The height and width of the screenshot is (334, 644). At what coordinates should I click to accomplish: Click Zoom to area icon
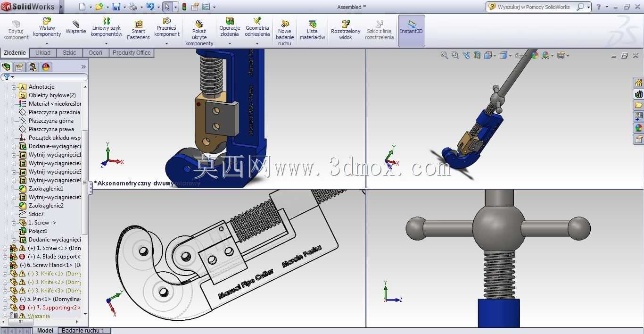pyautogui.click(x=455, y=55)
